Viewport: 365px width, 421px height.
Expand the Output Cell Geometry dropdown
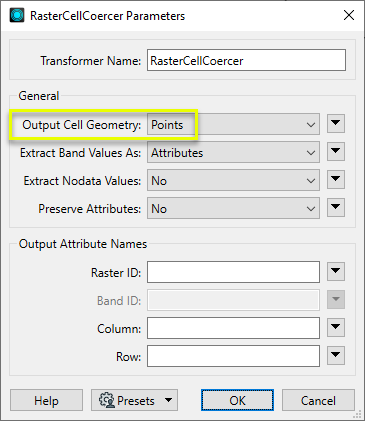coord(233,124)
